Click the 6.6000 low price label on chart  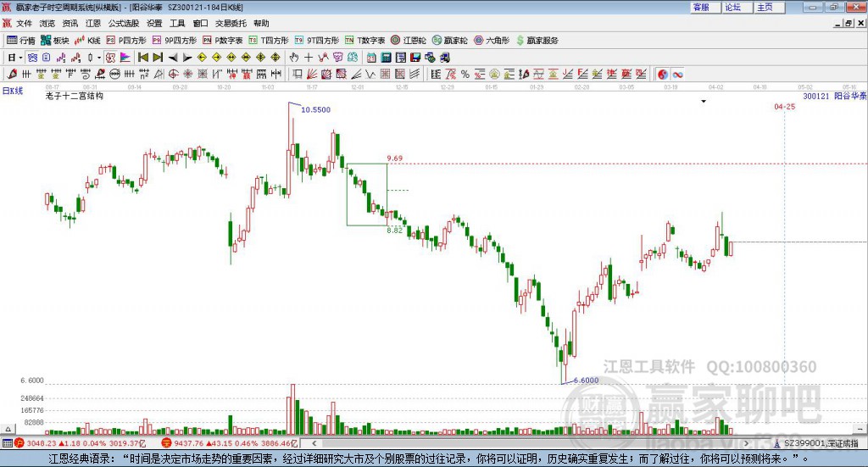[587, 381]
